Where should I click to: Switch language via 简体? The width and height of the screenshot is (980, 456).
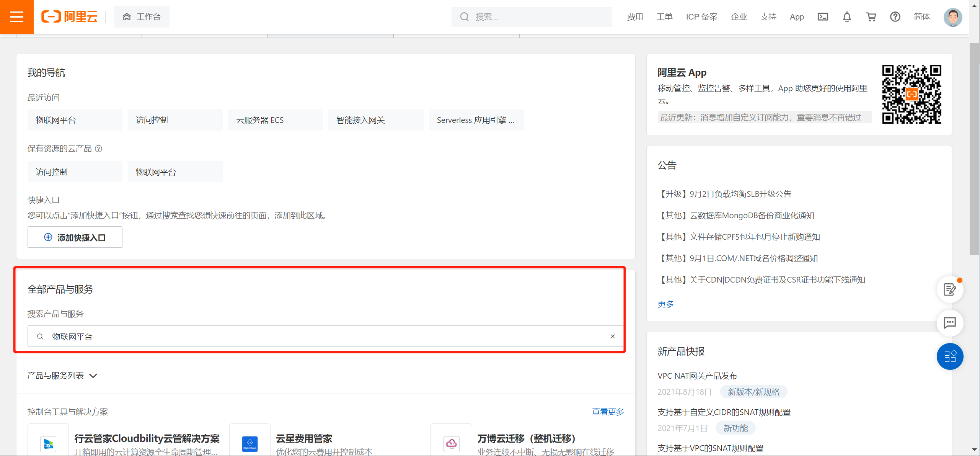(x=921, y=17)
